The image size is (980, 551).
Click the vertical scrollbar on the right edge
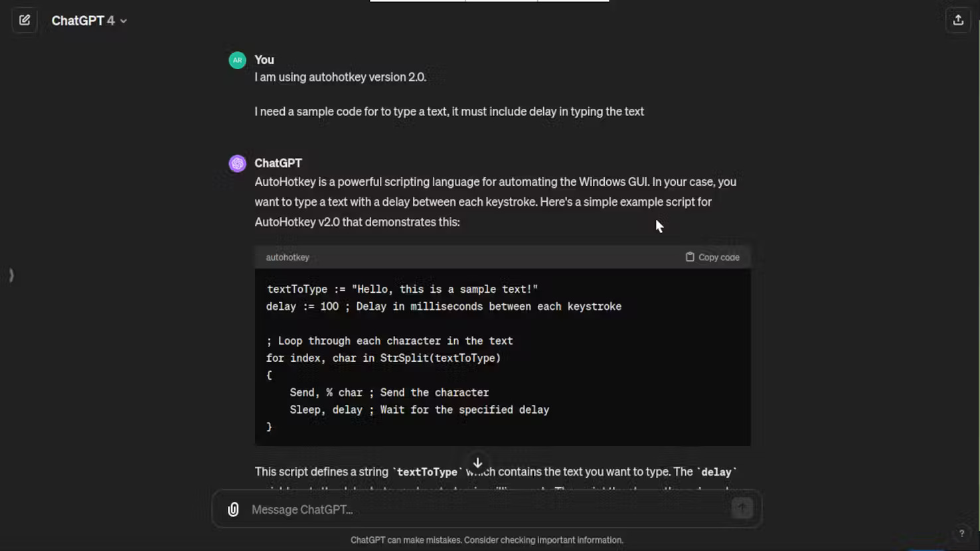point(977,199)
